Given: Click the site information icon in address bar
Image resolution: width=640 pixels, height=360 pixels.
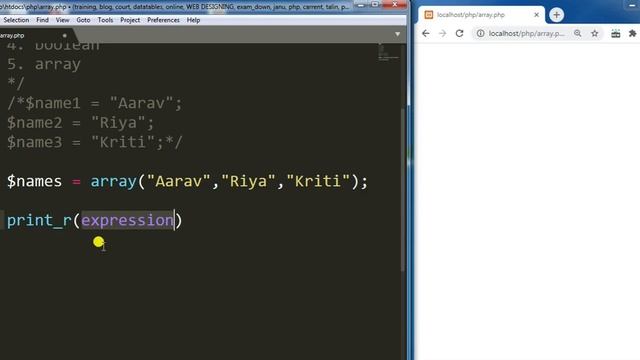Looking at the screenshot, I should point(481,33).
